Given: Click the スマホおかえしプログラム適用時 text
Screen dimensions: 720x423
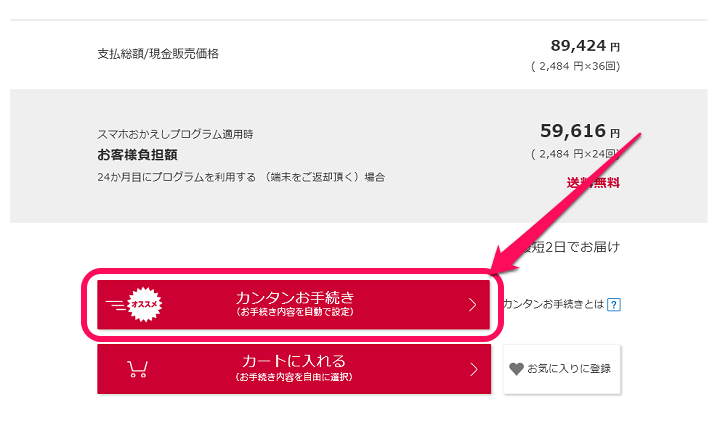Looking at the screenshot, I should pyautogui.click(x=175, y=134).
